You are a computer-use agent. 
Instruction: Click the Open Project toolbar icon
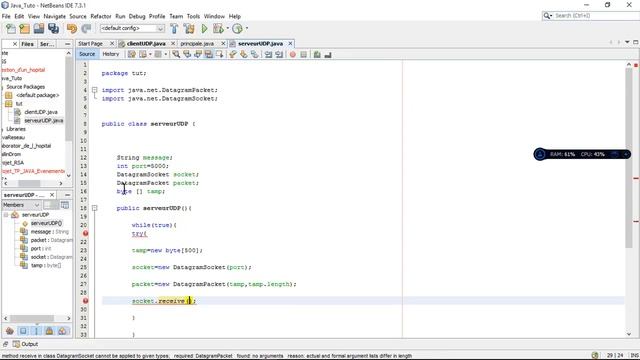tap(39, 29)
